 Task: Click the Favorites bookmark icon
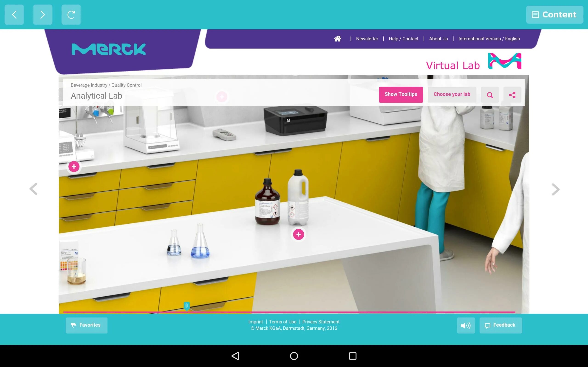[74, 325]
